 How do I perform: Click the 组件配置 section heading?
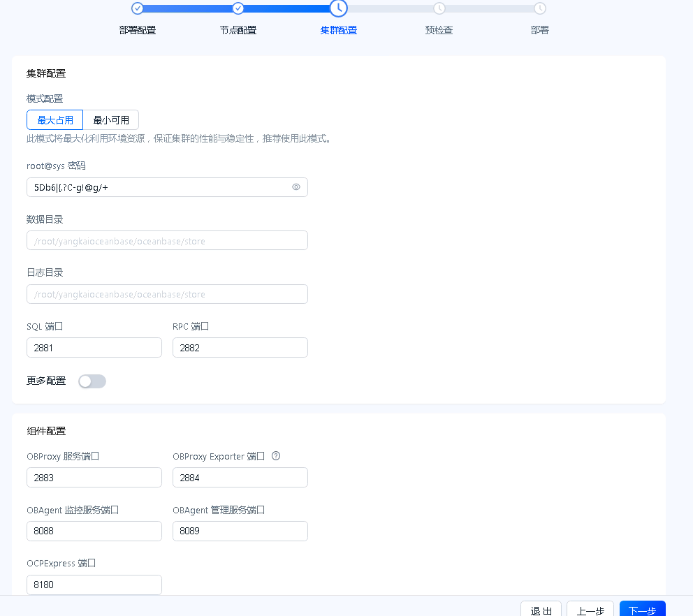pyautogui.click(x=46, y=431)
